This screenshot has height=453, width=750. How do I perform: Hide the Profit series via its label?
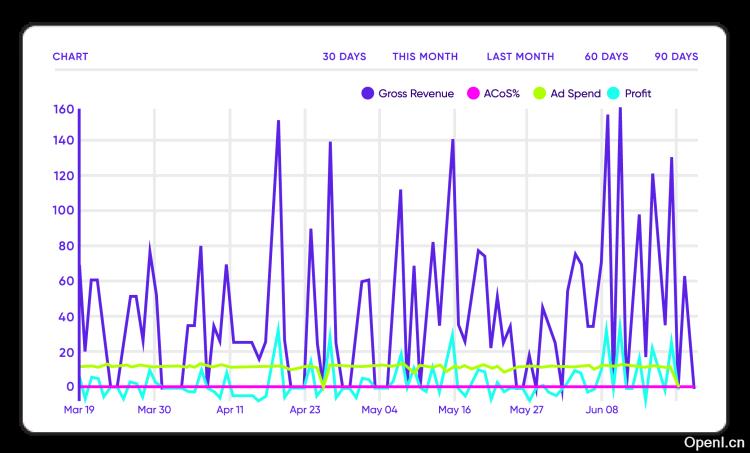pos(638,94)
